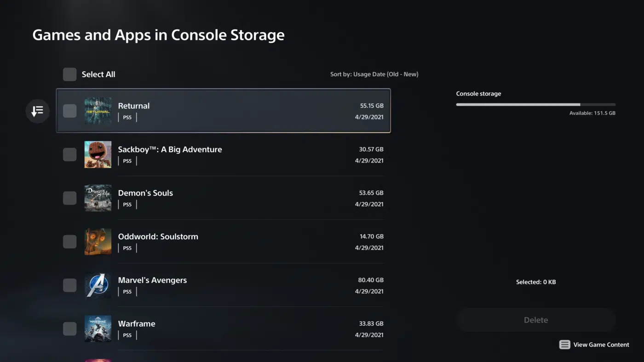Click the PS5 tag on Demon's Souls
The width and height of the screenshot is (644, 362).
coord(127,204)
